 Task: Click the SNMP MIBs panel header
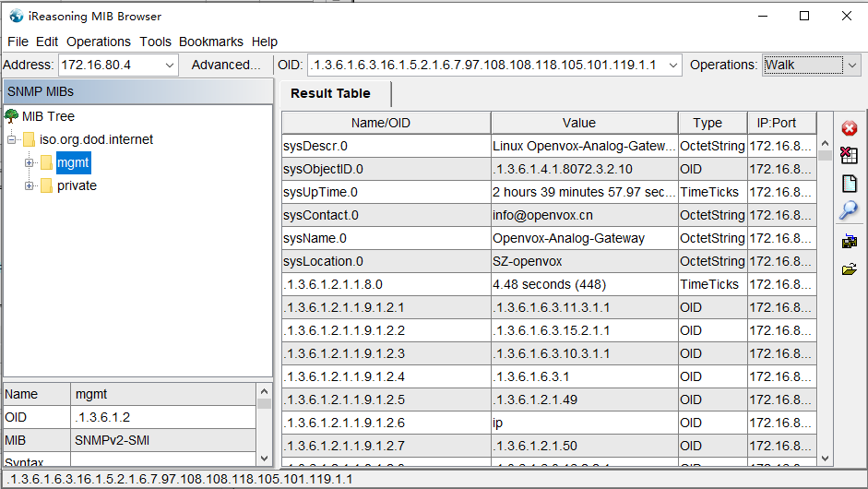[x=138, y=91]
